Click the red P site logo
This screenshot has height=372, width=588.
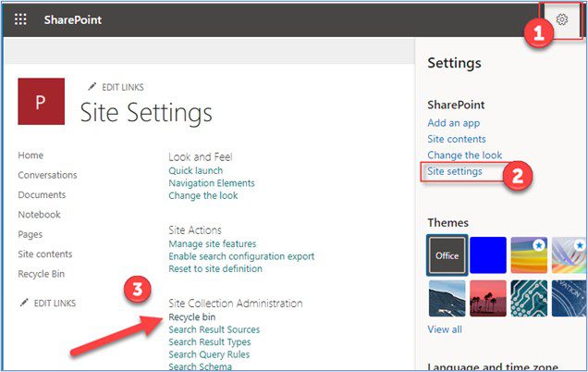click(42, 102)
